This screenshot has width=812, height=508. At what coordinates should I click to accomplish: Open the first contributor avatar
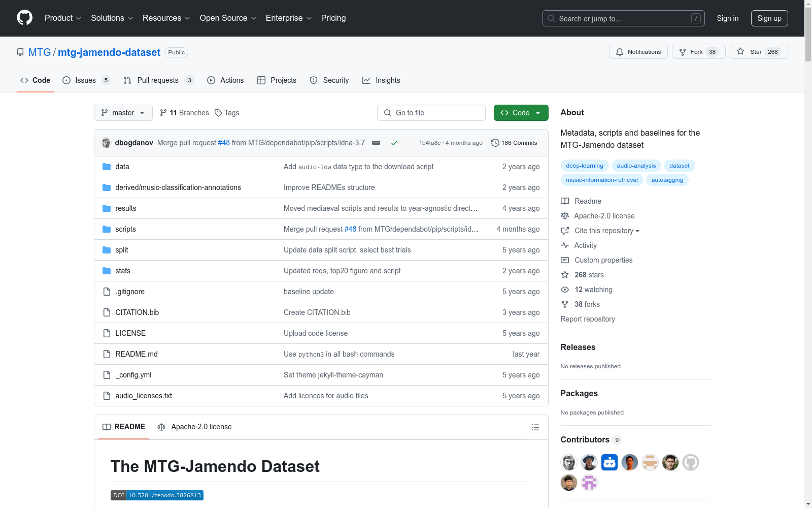pos(569,462)
